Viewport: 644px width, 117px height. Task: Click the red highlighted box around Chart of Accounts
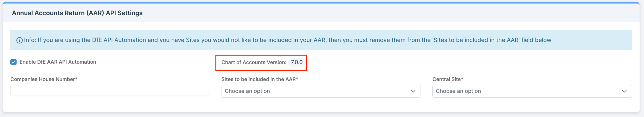261,63
